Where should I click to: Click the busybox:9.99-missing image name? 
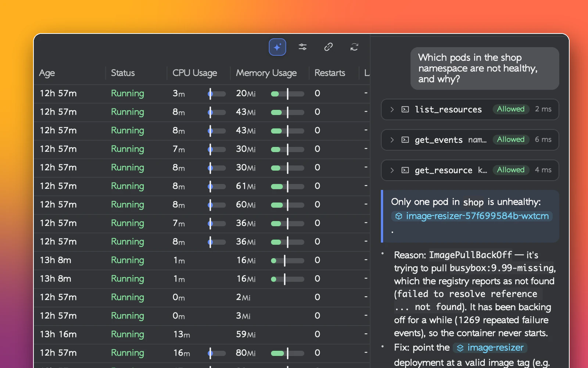click(502, 268)
